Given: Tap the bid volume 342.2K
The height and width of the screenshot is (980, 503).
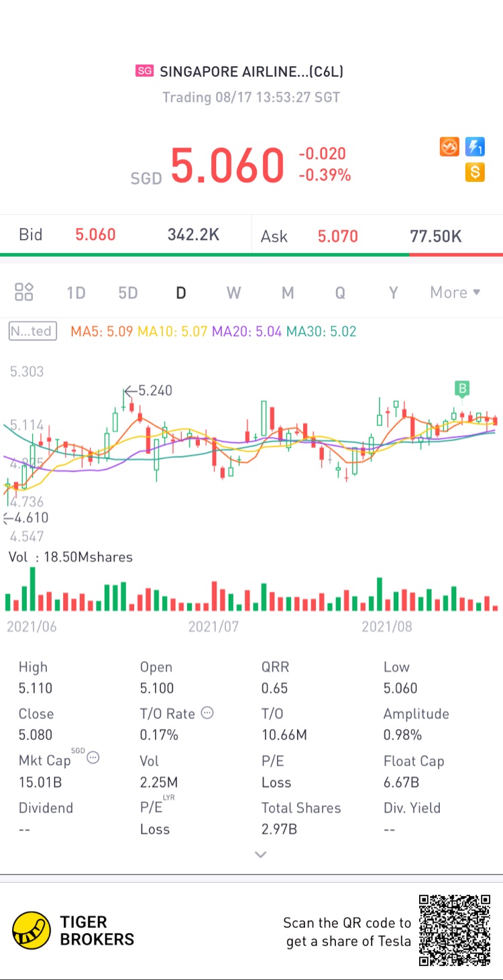Looking at the screenshot, I should pyautogui.click(x=193, y=235).
